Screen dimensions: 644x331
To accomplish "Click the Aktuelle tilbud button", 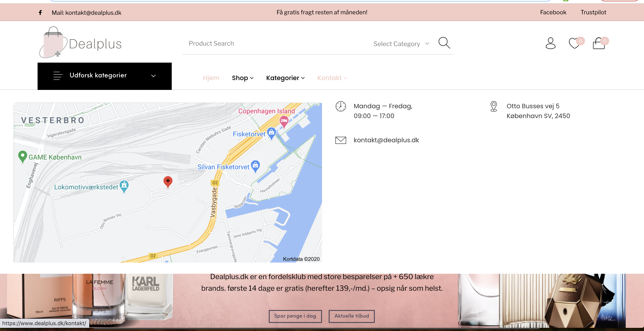I will [352, 316].
